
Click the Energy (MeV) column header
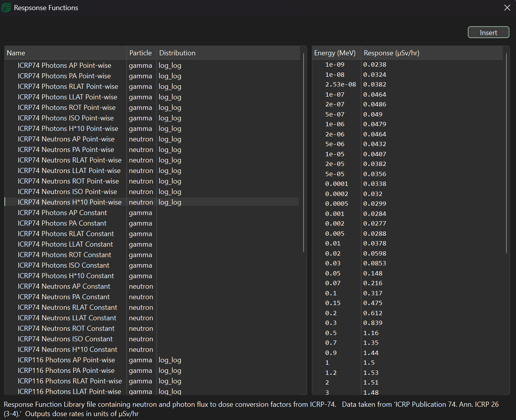click(336, 53)
